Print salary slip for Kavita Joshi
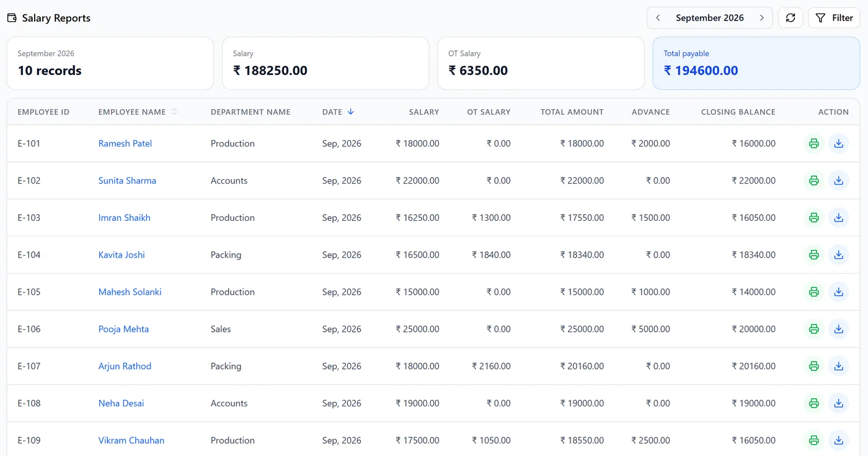Image resolution: width=868 pixels, height=456 pixels. [x=814, y=255]
